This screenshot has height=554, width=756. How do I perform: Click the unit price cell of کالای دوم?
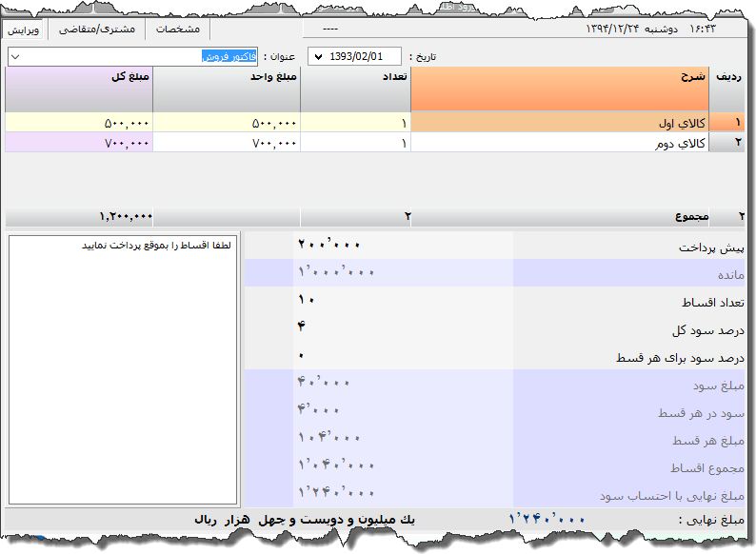pos(227,143)
